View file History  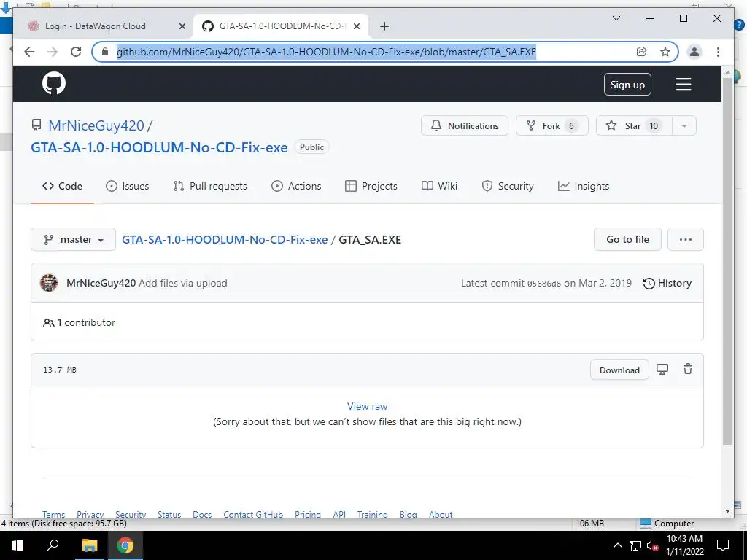tap(667, 284)
